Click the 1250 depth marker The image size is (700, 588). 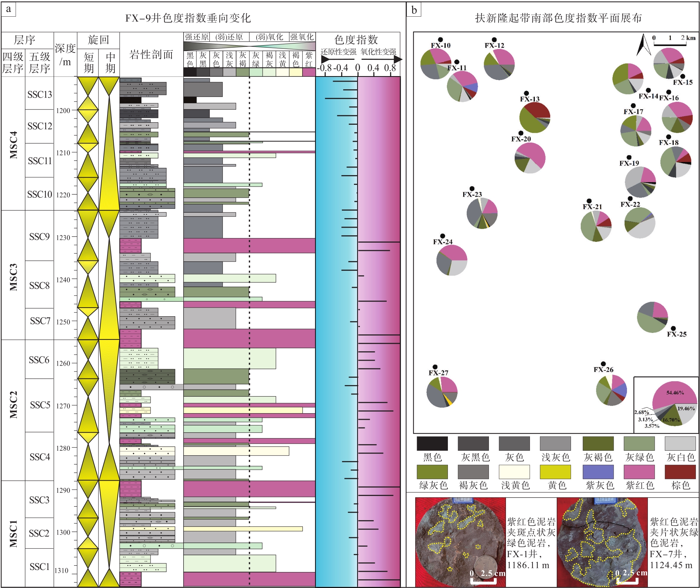[x=63, y=322]
